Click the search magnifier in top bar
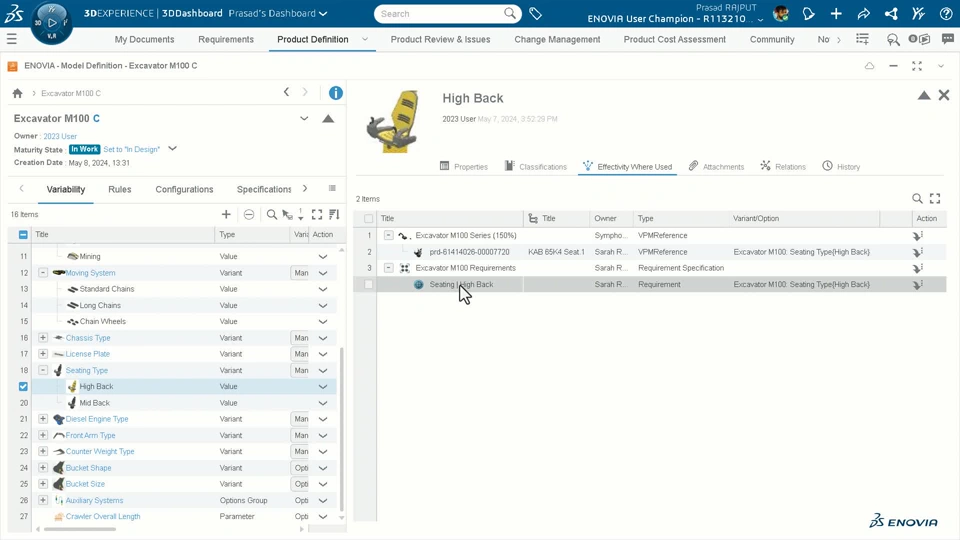This screenshot has width=960, height=540. coord(509,13)
